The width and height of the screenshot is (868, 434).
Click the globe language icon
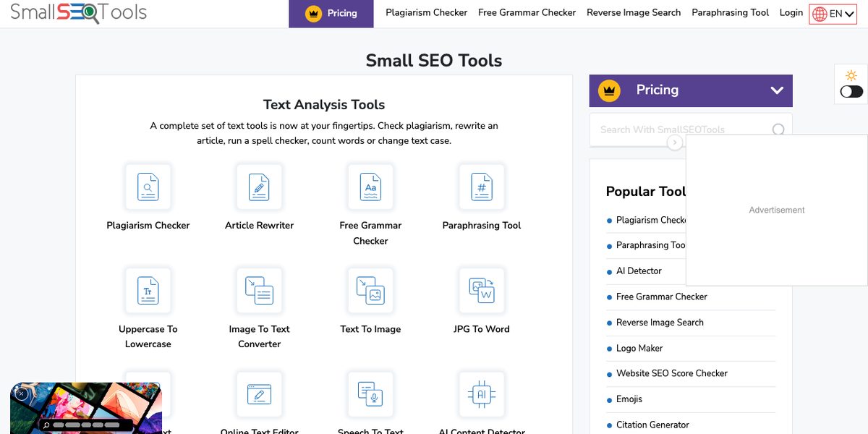point(820,14)
